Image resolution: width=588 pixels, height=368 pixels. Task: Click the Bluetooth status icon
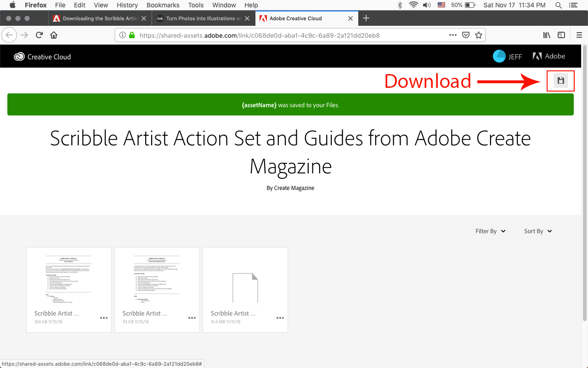[400, 5]
